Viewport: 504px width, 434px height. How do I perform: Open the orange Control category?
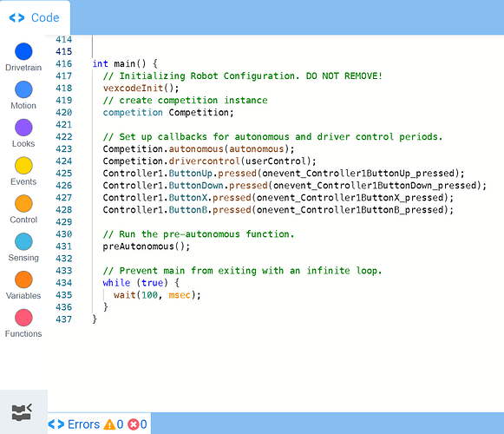[23, 203]
